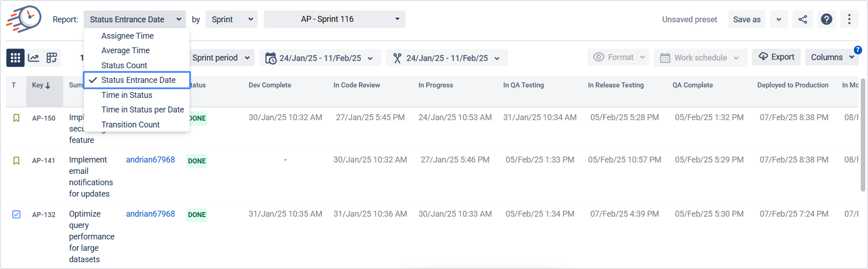868x269 pixels.
Task: Select checked Status Entrance Date option
Action: tap(138, 80)
